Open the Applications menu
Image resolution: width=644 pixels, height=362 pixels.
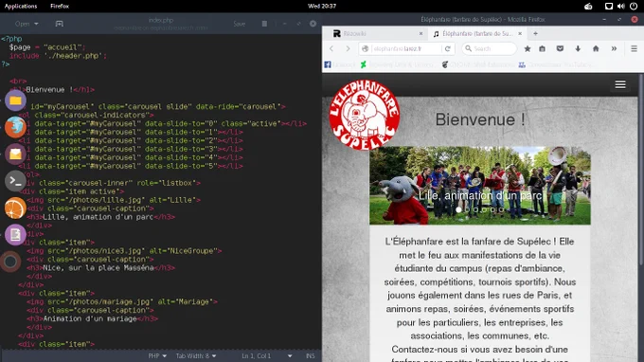click(21, 7)
